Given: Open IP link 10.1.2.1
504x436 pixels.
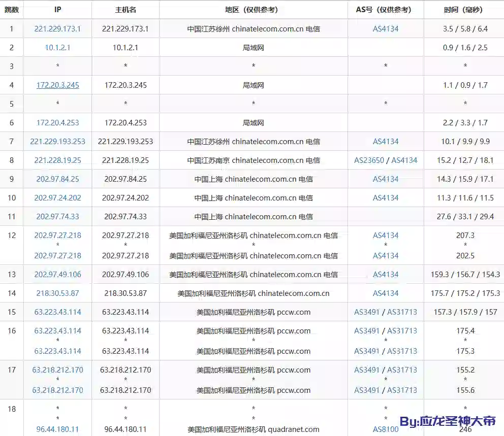Looking at the screenshot, I should (57, 48).
